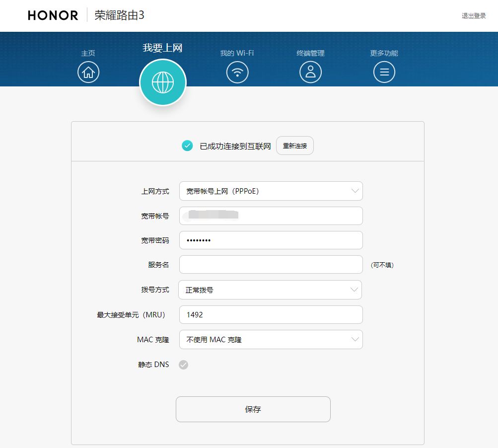Click inside the 宽带帐号 account field
Screen dimensions: 498x448
tap(271, 216)
